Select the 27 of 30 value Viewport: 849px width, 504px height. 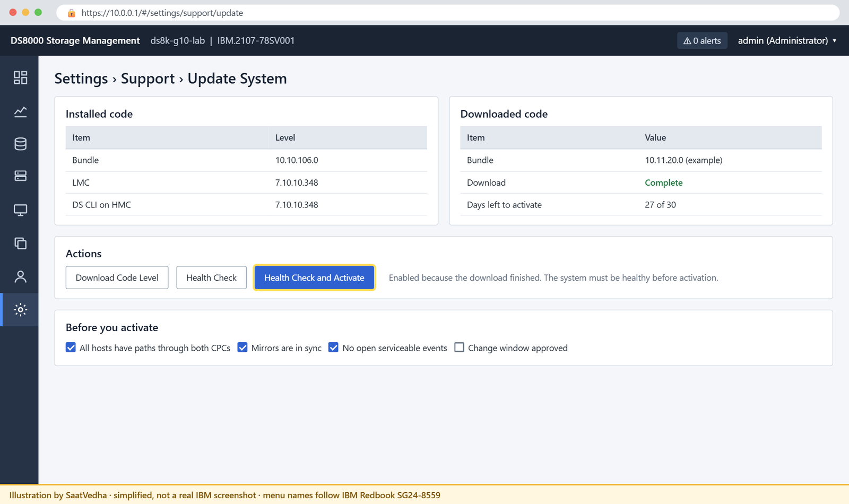[660, 205]
